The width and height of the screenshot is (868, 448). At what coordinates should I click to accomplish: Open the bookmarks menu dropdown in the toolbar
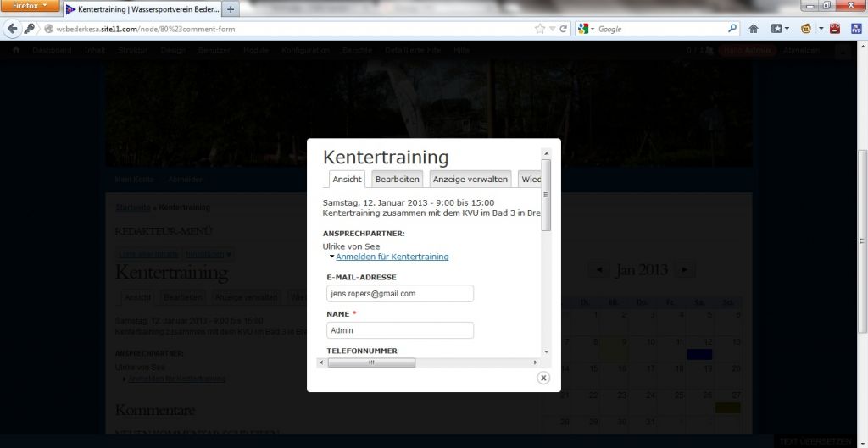click(779, 28)
